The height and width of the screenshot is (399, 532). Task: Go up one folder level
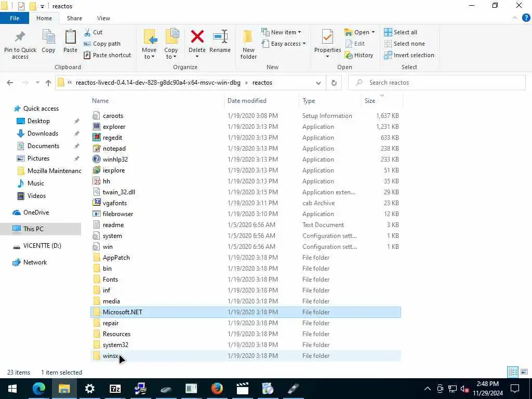(48, 83)
